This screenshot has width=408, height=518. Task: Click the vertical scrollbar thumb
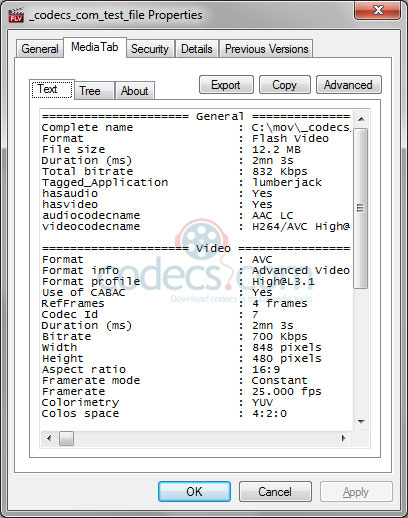tap(361, 208)
